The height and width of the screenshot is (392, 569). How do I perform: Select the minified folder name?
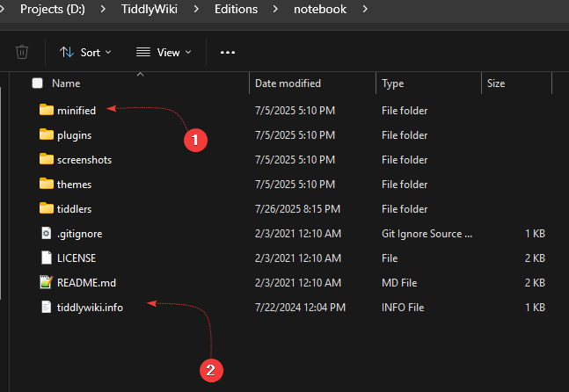(77, 111)
